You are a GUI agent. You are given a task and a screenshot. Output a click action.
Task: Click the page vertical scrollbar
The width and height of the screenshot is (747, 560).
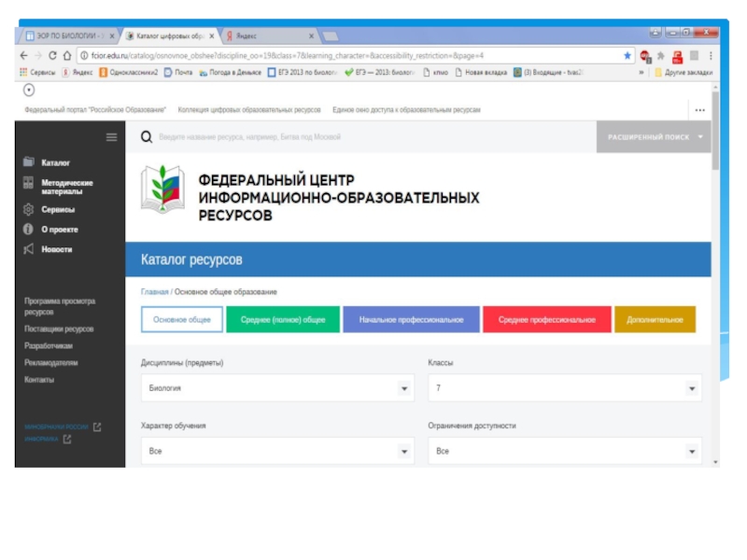point(715,131)
